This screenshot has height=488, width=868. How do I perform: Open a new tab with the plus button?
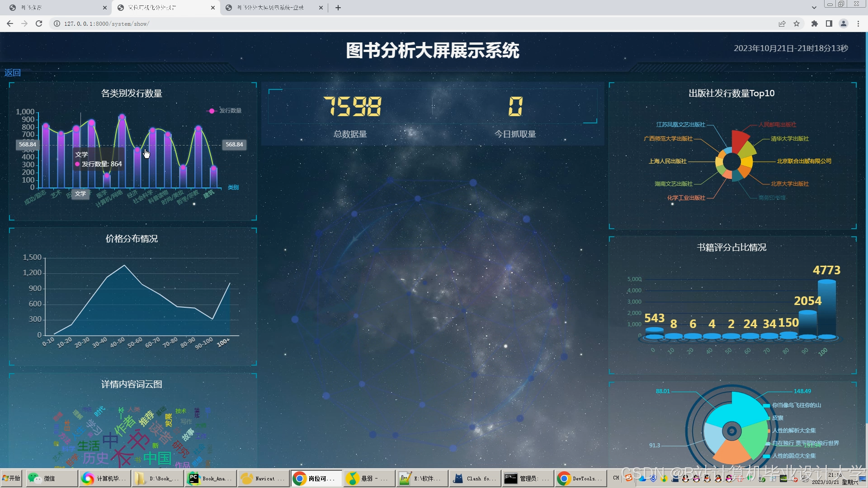(338, 8)
